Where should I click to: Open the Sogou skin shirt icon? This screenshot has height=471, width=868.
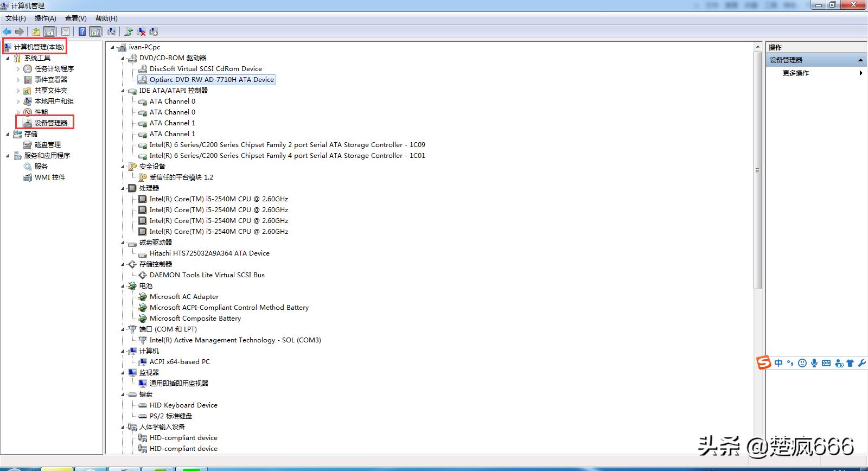pos(850,363)
